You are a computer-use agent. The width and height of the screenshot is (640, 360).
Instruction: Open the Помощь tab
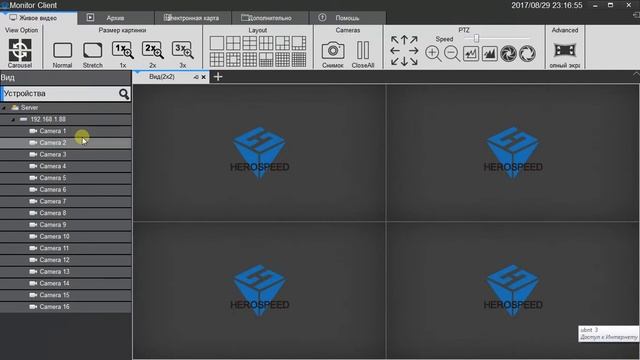[x=347, y=18]
